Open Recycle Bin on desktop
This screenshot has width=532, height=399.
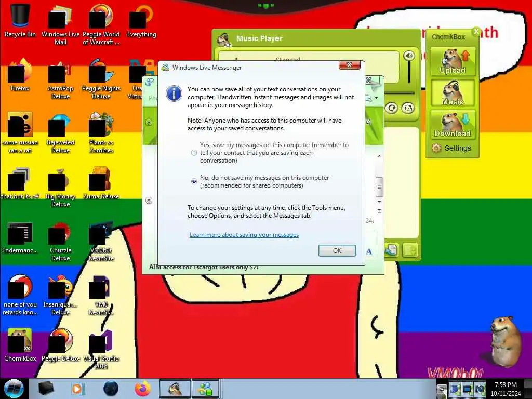20,20
